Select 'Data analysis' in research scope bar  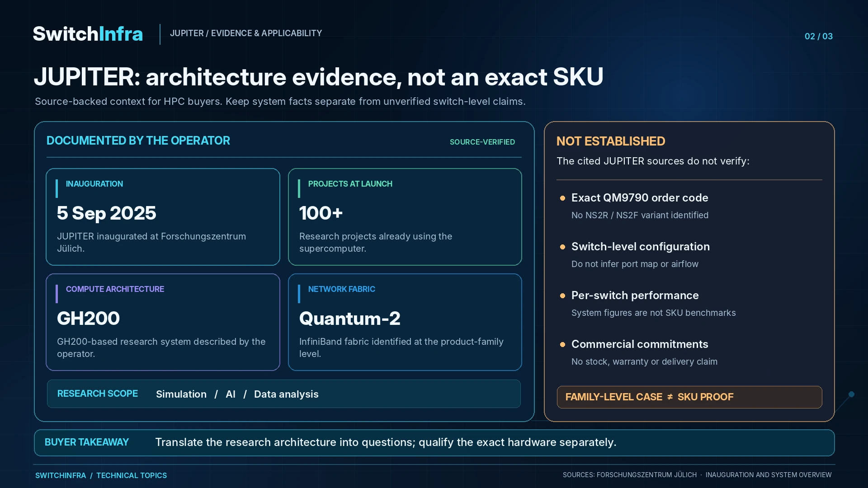[x=286, y=394]
